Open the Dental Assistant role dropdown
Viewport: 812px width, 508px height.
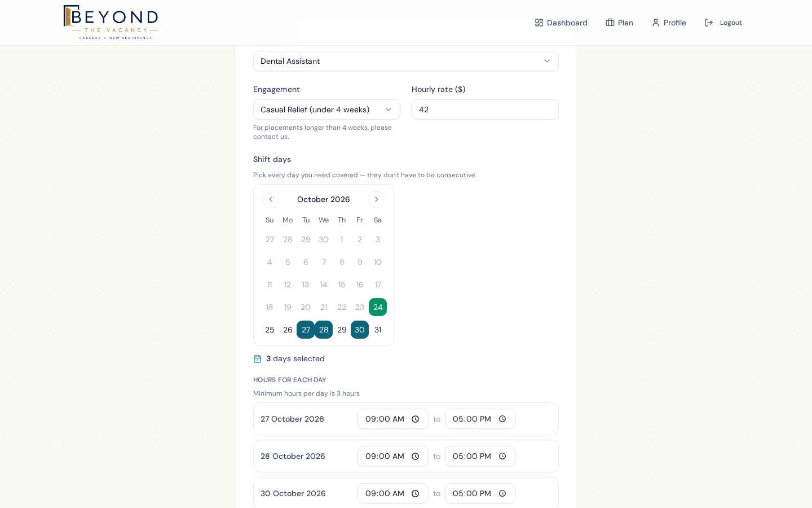point(406,61)
